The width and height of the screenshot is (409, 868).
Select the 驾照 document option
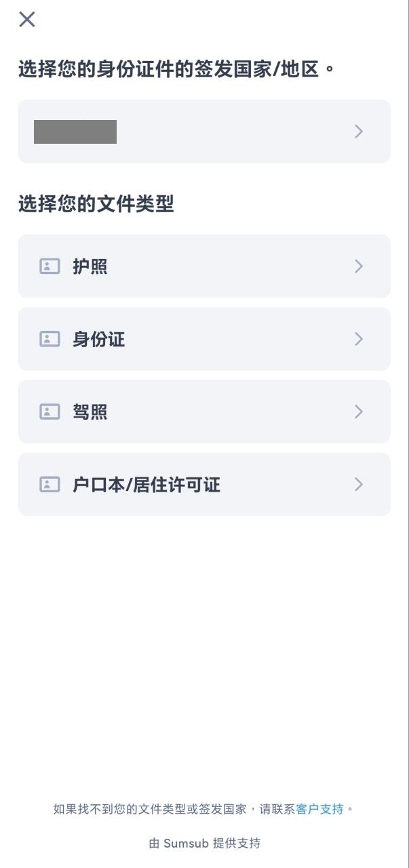point(204,412)
